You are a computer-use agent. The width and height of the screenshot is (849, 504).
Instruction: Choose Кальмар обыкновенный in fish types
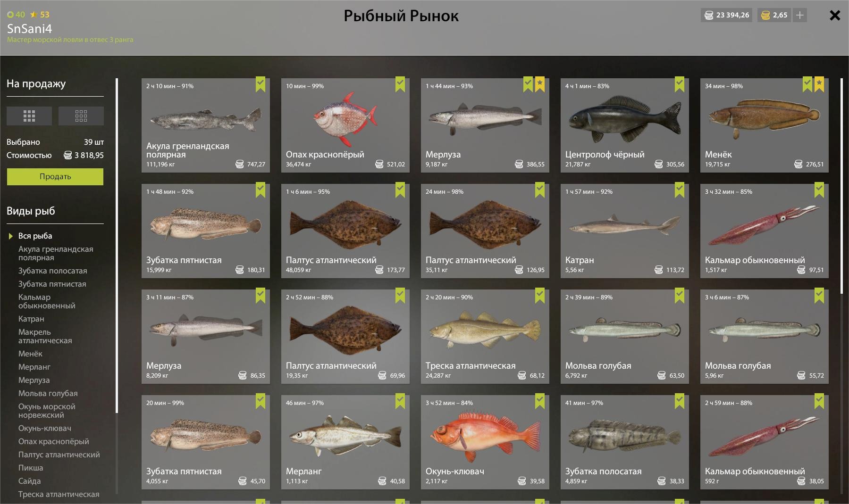tap(47, 302)
